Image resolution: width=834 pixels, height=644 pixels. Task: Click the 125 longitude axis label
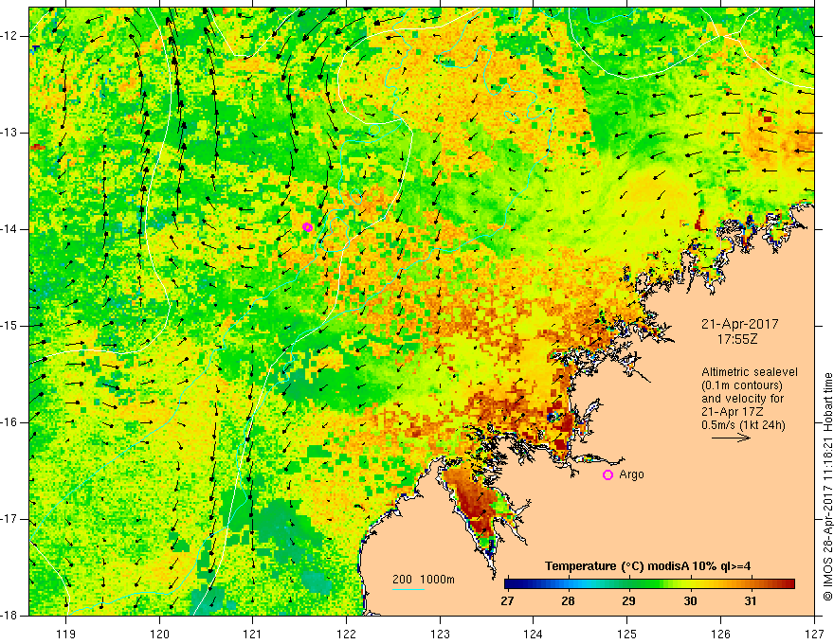(627, 634)
